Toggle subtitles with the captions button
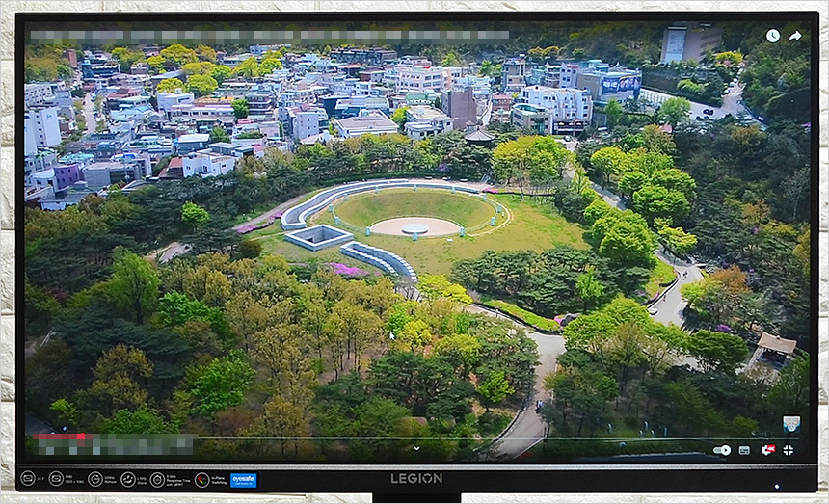Screen dimensions: 829x504 (744, 450)
